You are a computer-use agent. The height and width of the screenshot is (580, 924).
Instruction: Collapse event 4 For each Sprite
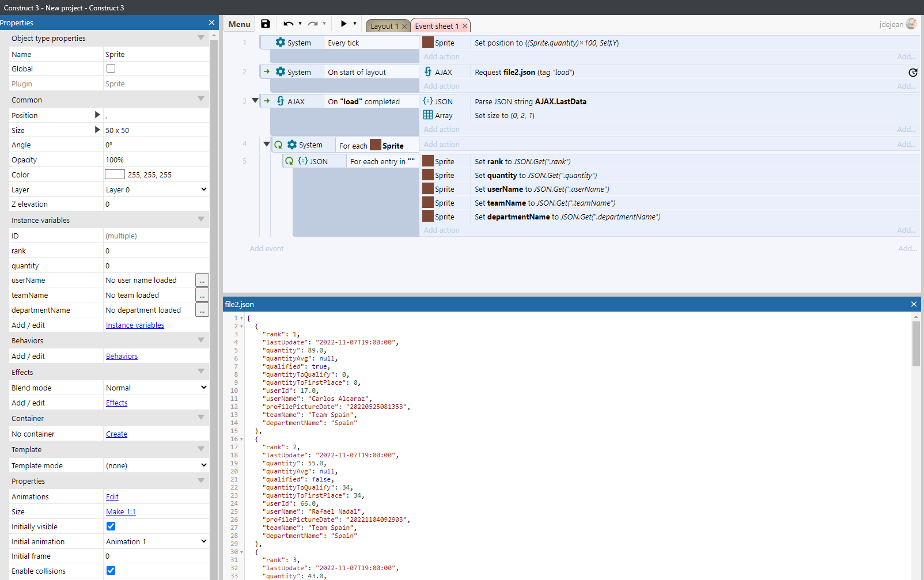tap(267, 145)
